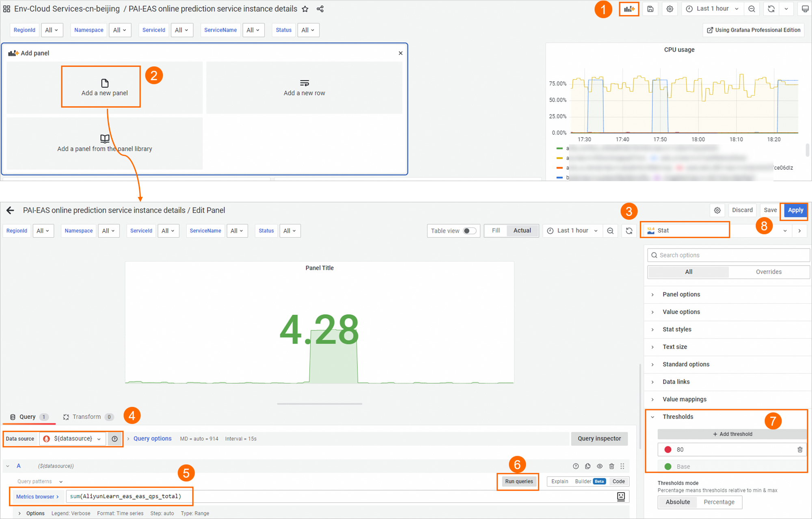Open the Add panel toolbar icon
Viewport: 812px width, 519px height.
point(629,9)
